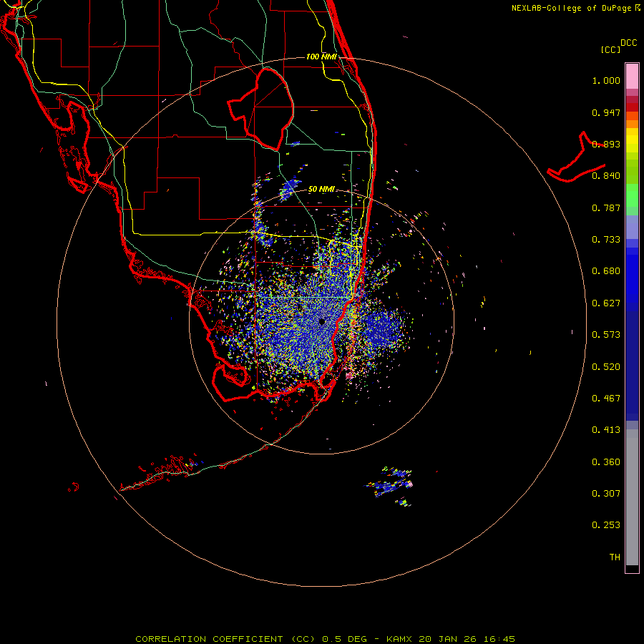The height and width of the screenshot is (644, 644).
Task: Click the KAMX station ID in title
Action: point(399,639)
